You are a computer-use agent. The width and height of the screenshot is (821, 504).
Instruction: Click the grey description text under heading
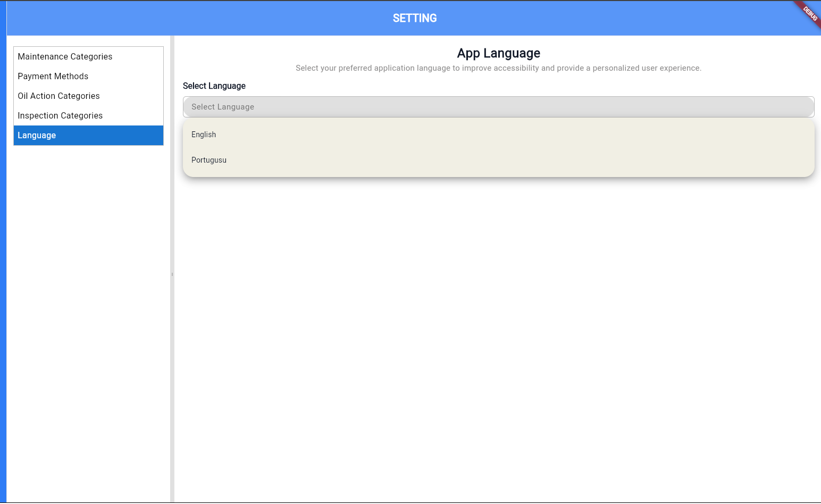(x=498, y=68)
